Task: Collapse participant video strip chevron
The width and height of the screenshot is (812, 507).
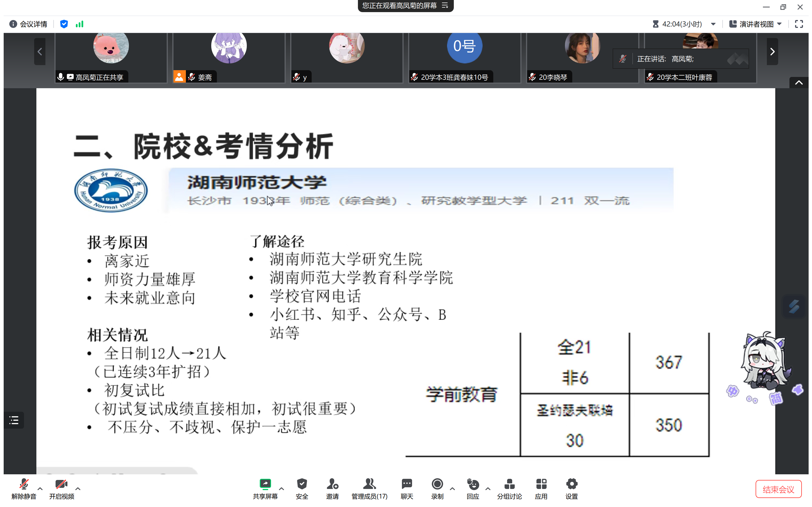Action: tap(799, 83)
